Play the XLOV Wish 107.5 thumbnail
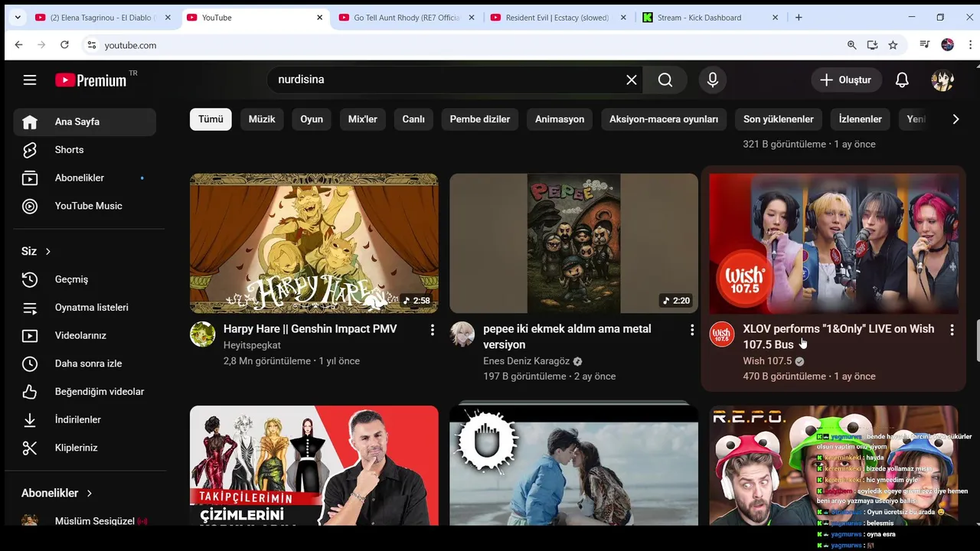 833,243
